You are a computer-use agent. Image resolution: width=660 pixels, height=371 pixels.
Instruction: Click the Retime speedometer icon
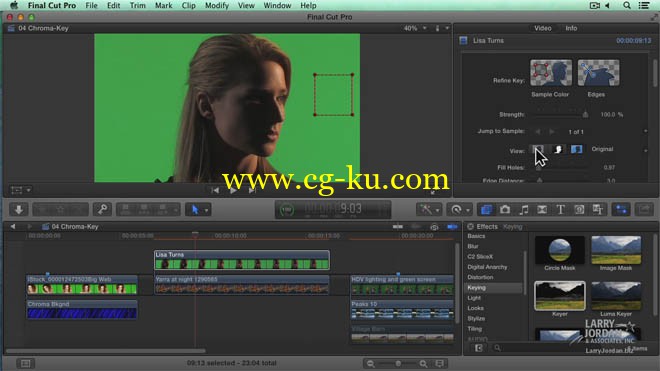pyautogui.click(x=456, y=209)
